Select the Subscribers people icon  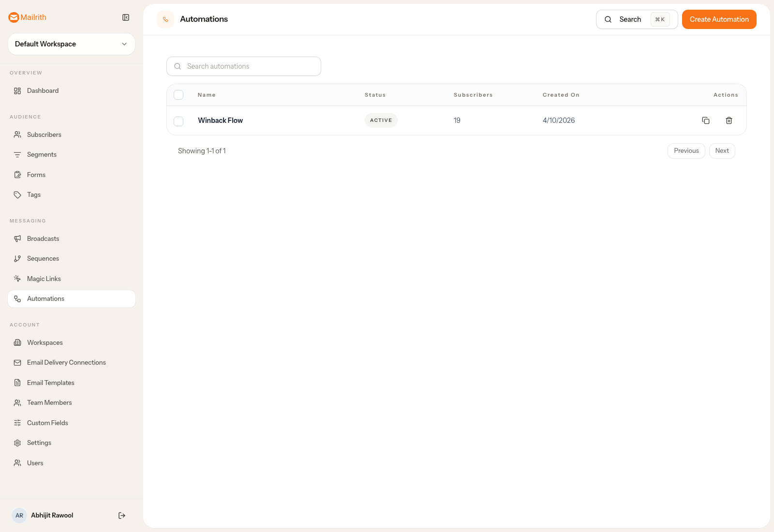(x=18, y=134)
